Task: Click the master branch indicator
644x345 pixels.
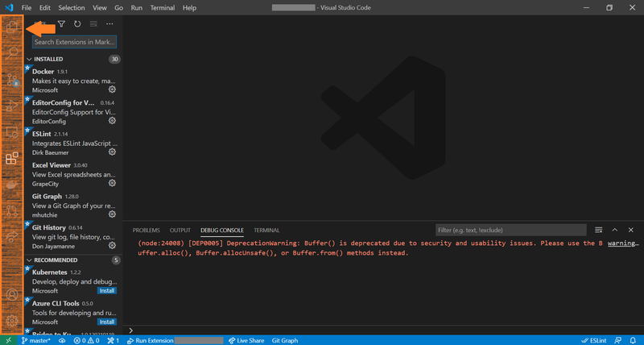Action: 35,340
